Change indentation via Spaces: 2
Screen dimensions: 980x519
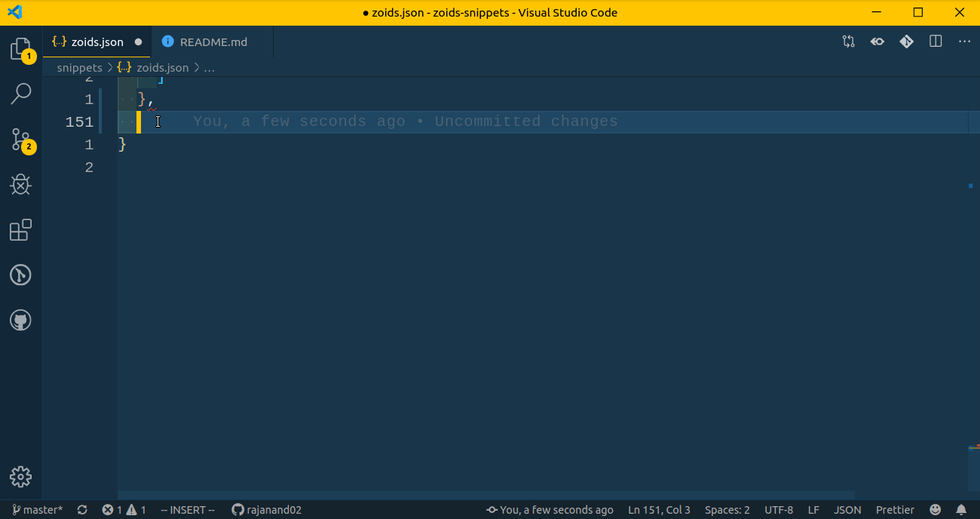[727, 510]
